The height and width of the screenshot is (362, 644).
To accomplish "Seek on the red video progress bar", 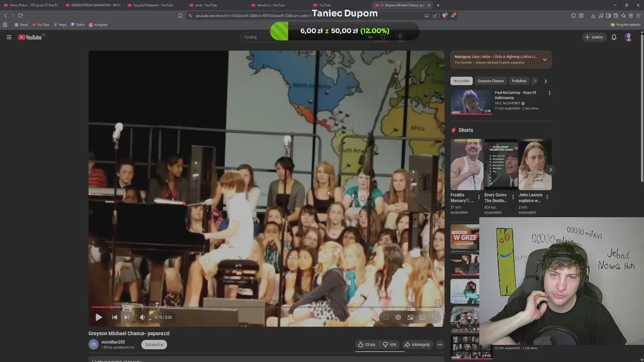I will coord(267,307).
